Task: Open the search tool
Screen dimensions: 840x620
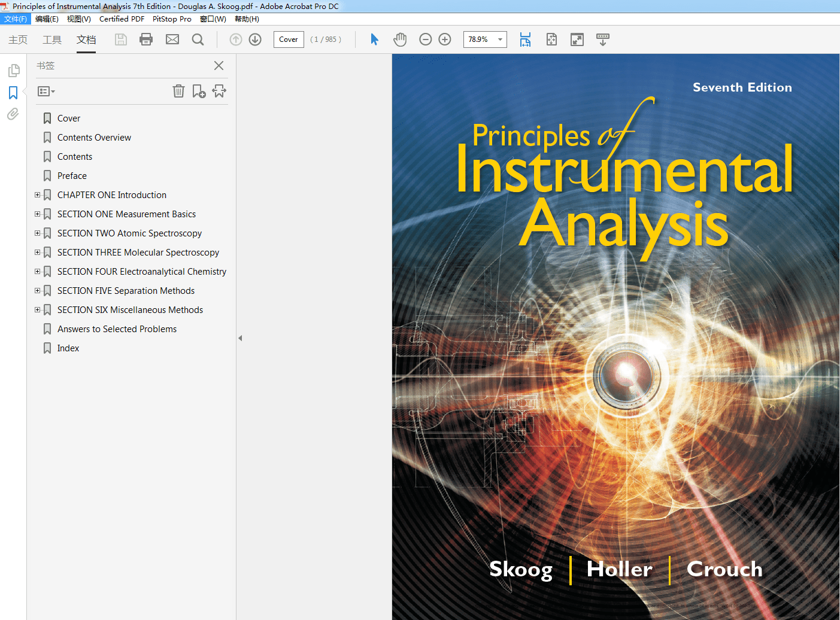Action: 198,39
